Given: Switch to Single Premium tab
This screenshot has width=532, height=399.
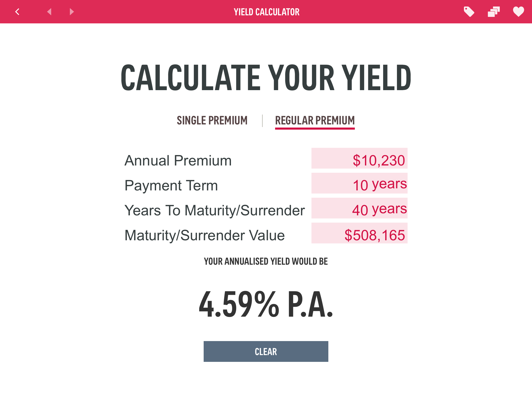Looking at the screenshot, I should pyautogui.click(x=212, y=121).
